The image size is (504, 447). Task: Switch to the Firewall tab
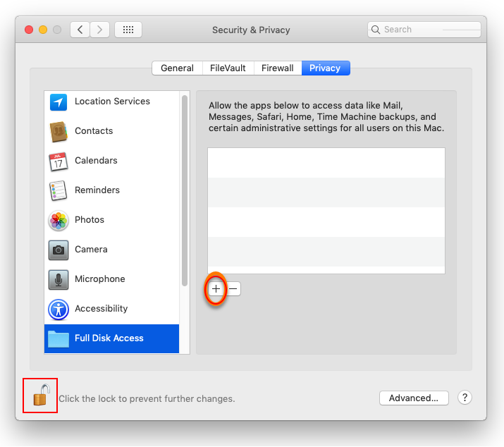(x=278, y=68)
